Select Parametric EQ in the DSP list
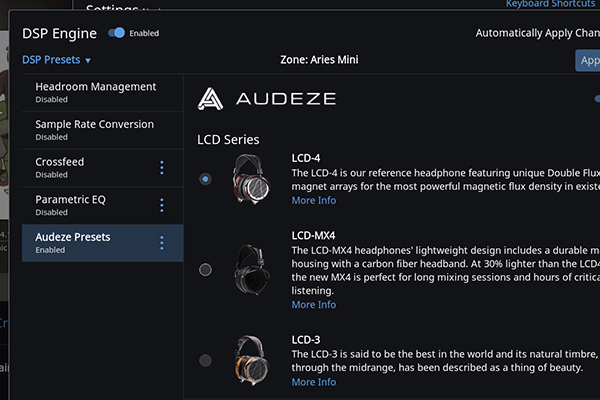This screenshot has width=600, height=400. coord(70,203)
